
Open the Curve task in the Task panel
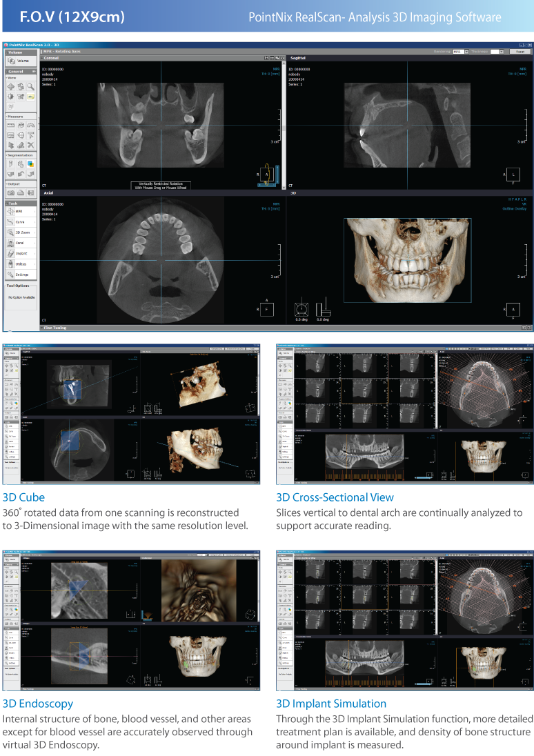tap(21, 222)
